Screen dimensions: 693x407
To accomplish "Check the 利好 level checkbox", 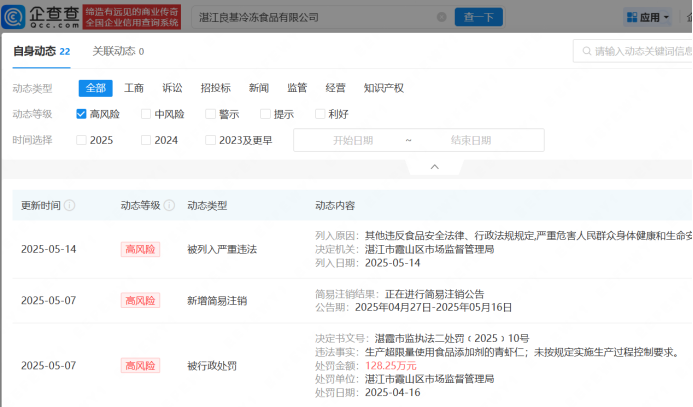I will 320,114.
